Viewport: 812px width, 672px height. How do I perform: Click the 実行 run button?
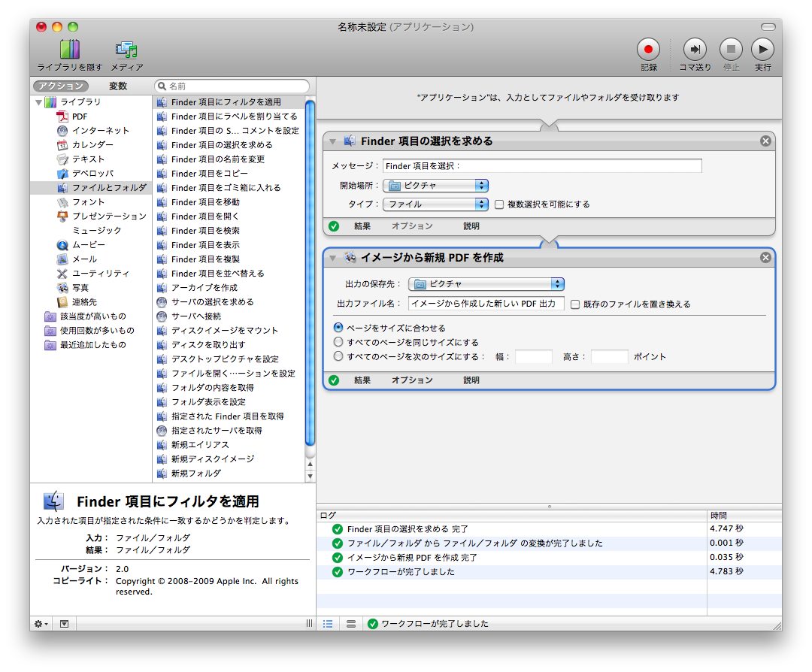pyautogui.click(x=762, y=50)
